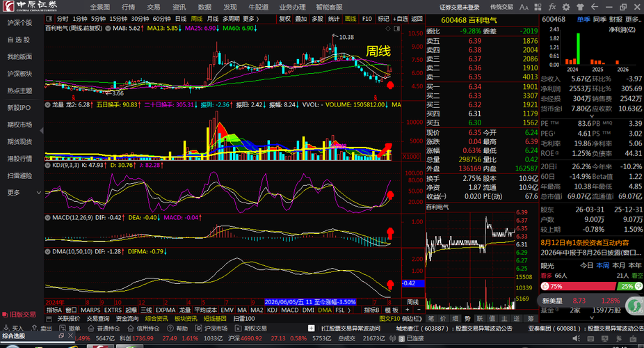The height and width of the screenshot is (348, 644).
Task: Click the plus zoom button beside 模板
Action: (408, 310)
